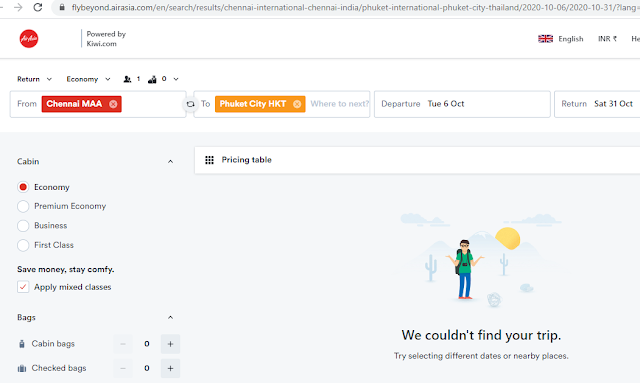Click the Checked bags suitcase icon
Image resolution: width=640 pixels, height=383 pixels.
tap(22, 368)
